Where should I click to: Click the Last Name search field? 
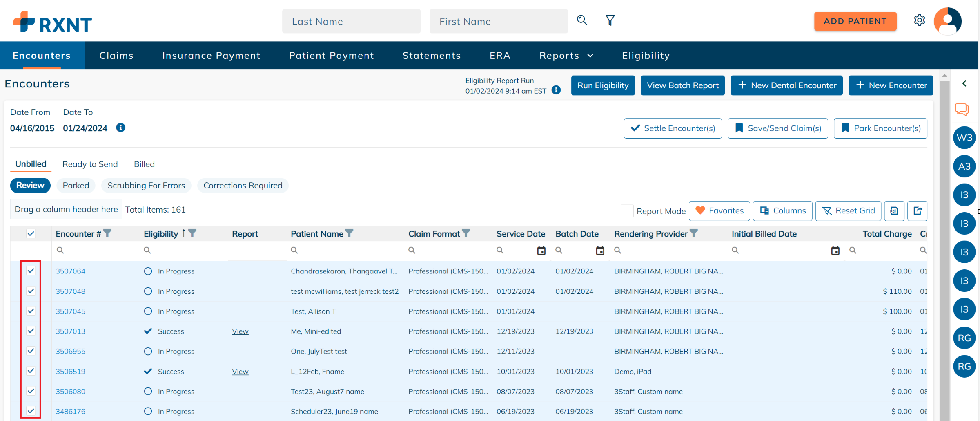[x=351, y=22]
